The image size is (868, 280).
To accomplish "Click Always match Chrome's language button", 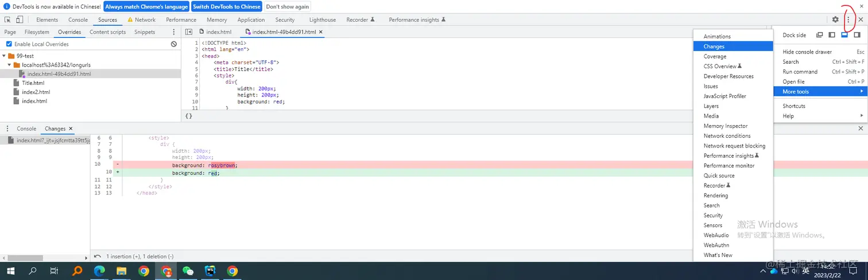I will click(146, 6).
